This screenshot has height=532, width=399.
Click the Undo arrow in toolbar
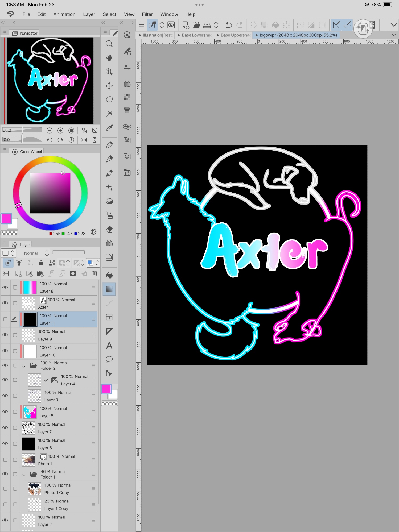[229, 25]
